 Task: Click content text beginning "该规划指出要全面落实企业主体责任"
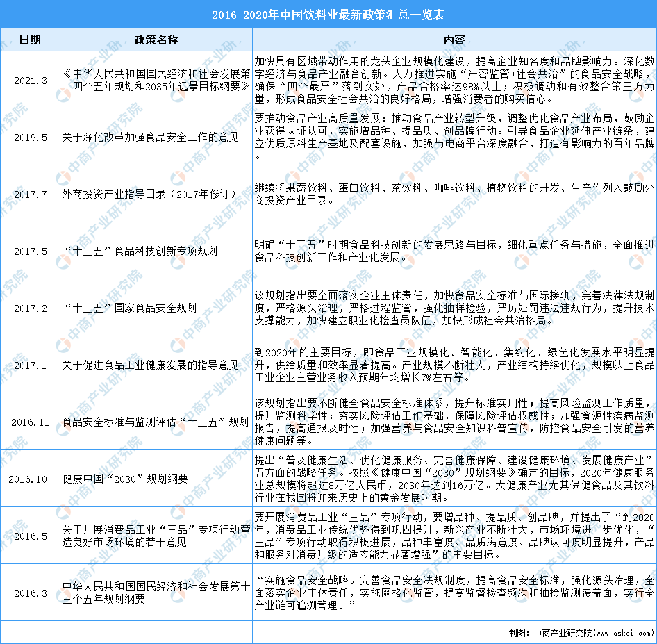454,308
